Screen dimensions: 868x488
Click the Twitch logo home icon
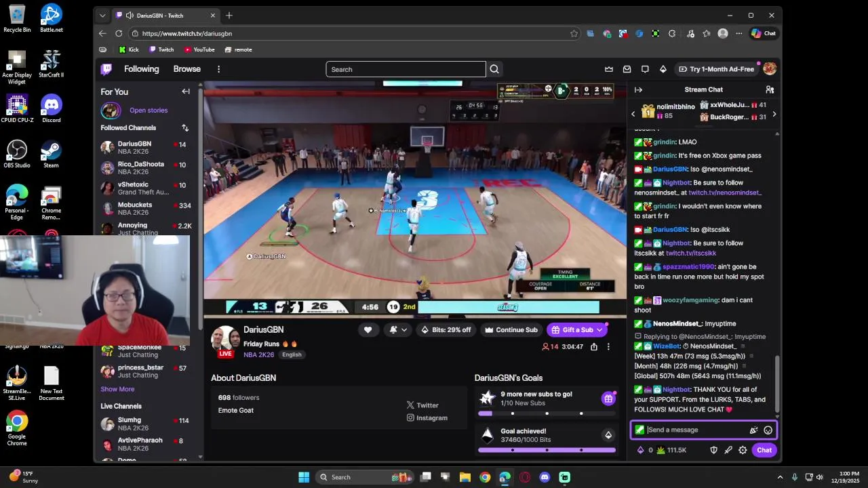106,69
